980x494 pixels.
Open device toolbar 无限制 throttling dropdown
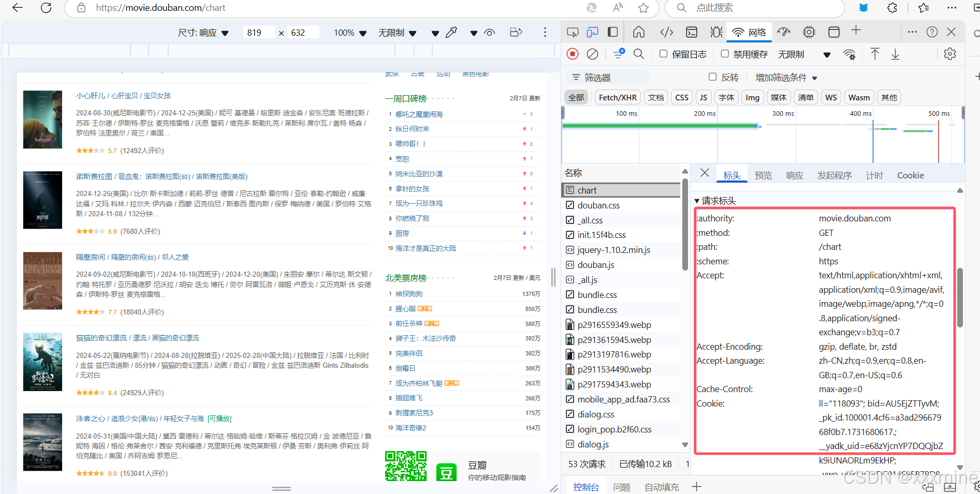[397, 33]
